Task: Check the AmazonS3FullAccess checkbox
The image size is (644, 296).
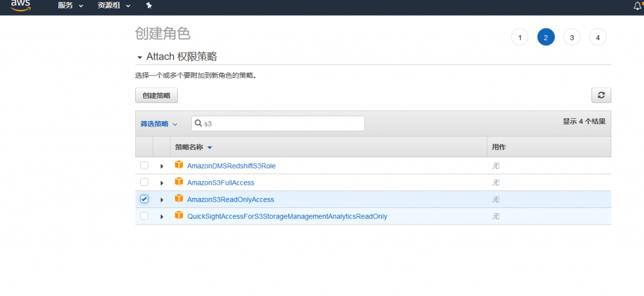Action: point(144,182)
